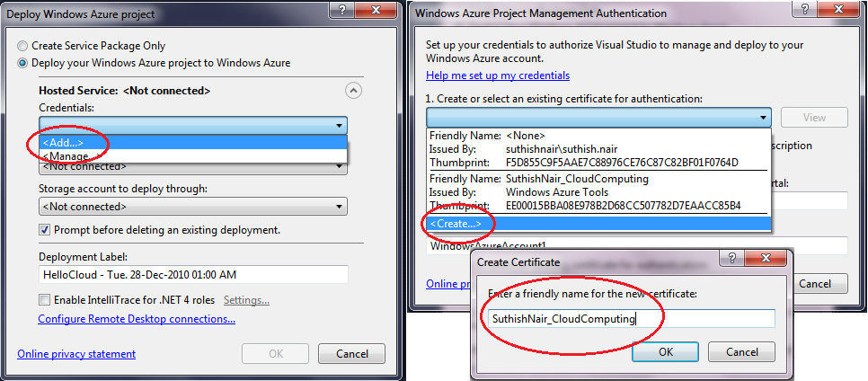
Task: Click OK in Deploy Windows Azure project dialog
Action: pos(276,353)
